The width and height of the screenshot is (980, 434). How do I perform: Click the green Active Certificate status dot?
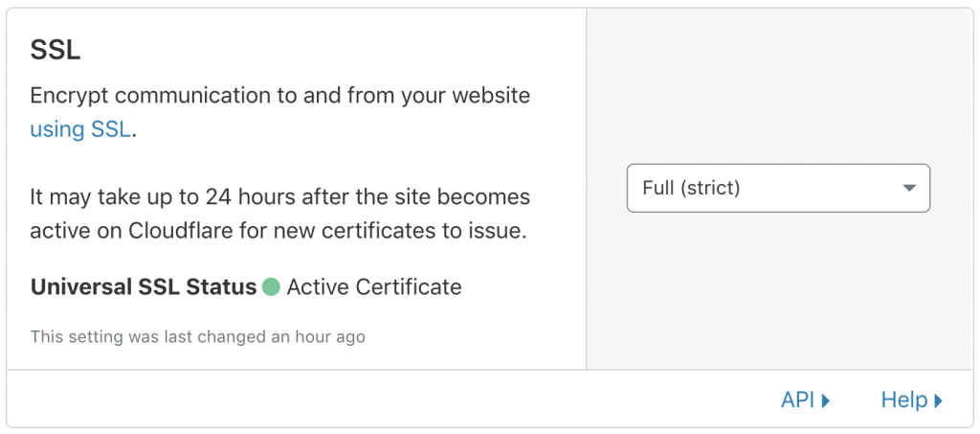coord(271,287)
